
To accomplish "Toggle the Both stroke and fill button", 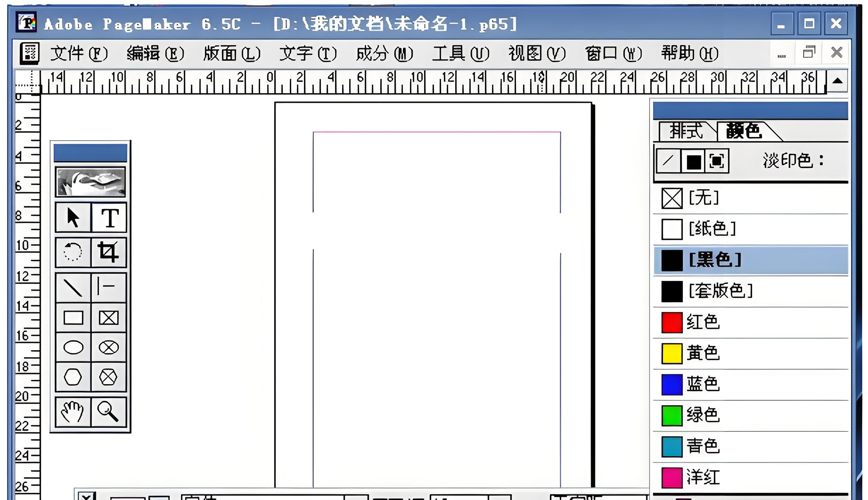I will coord(717,161).
